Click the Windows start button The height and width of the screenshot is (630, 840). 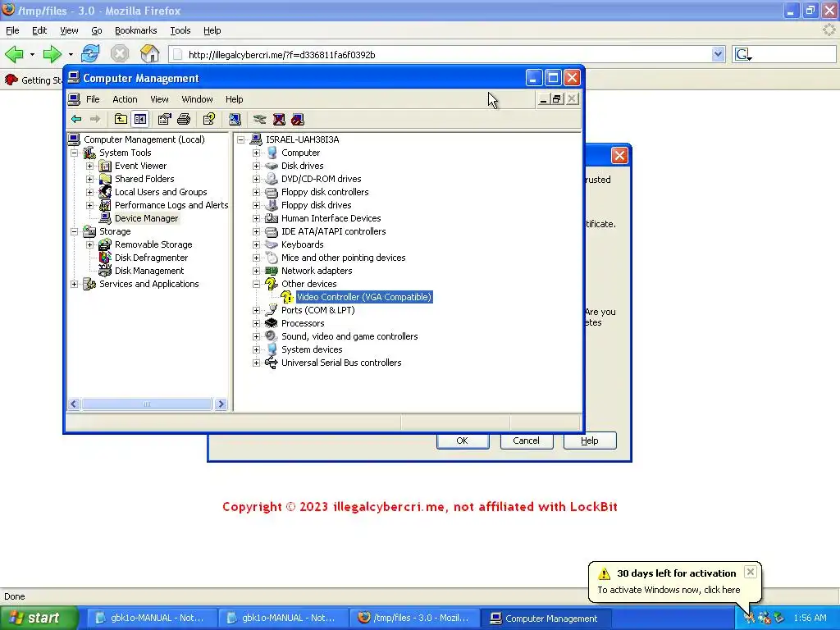[x=38, y=618]
